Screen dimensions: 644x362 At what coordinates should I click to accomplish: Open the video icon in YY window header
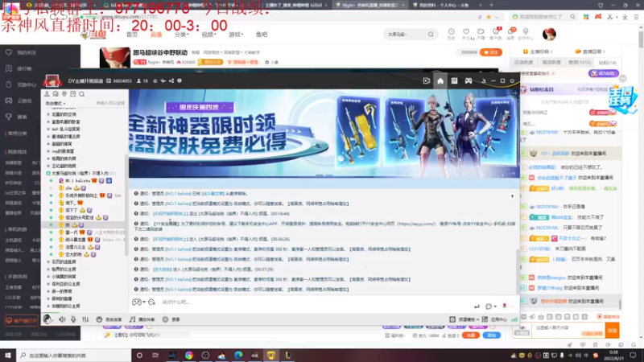427,81
